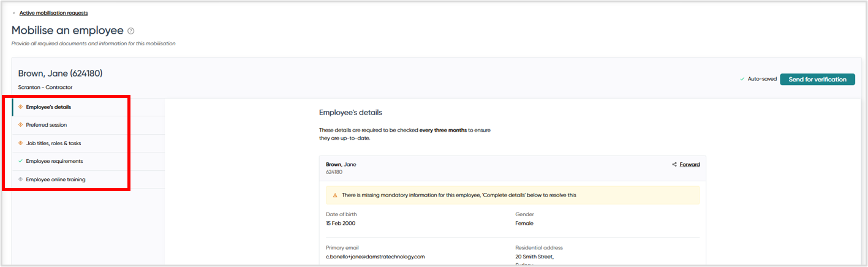
Task: Click the status icon beside Employee online training
Action: click(x=21, y=179)
